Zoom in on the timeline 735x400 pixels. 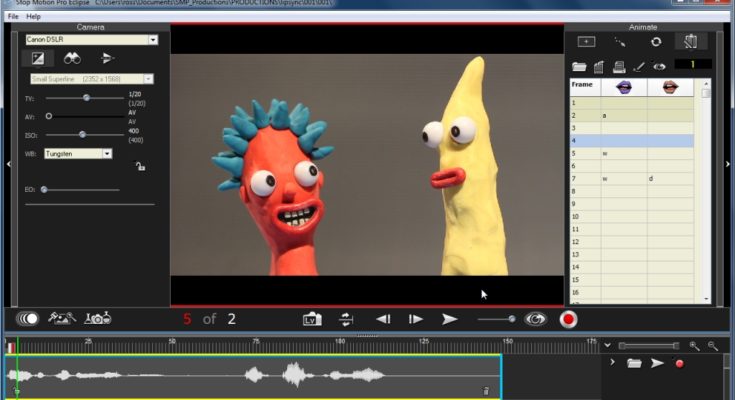[x=694, y=346]
